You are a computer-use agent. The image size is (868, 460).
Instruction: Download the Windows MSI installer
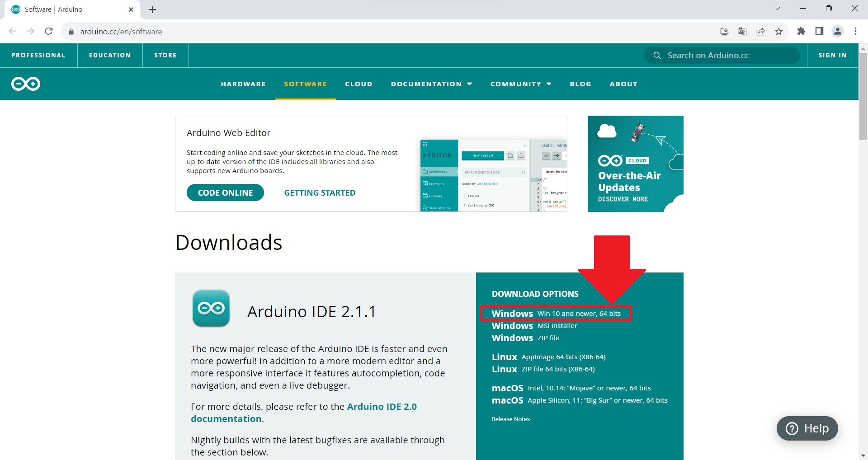[x=534, y=326]
